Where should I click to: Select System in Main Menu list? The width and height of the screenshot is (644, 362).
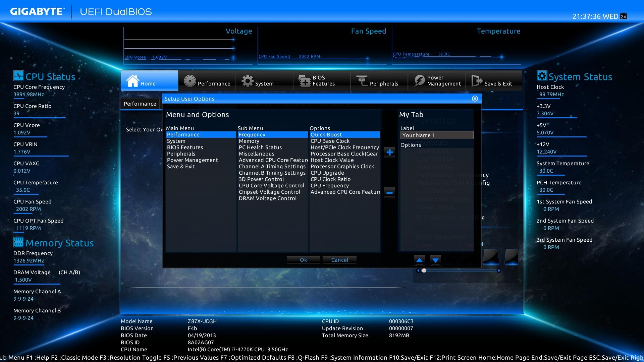click(201, 141)
